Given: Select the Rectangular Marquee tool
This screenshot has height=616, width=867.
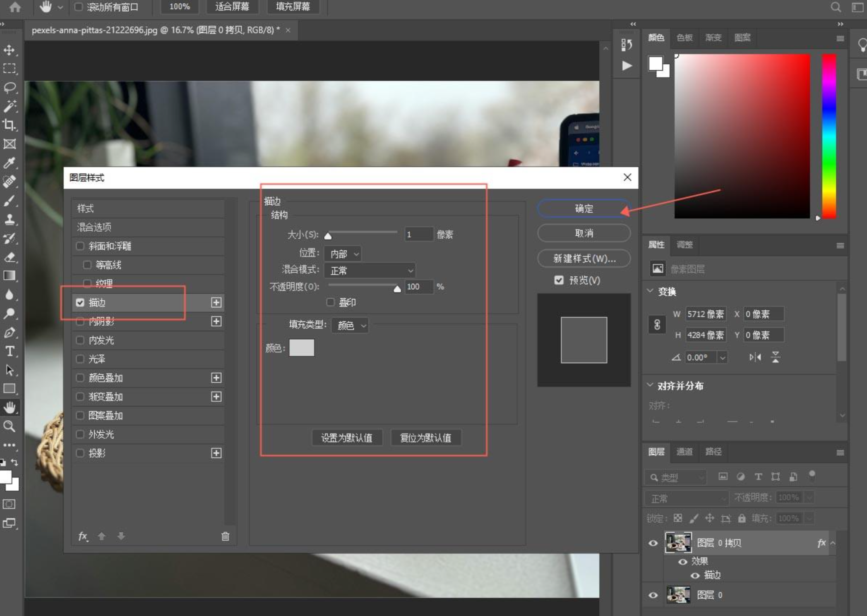Looking at the screenshot, I should pyautogui.click(x=10, y=68).
